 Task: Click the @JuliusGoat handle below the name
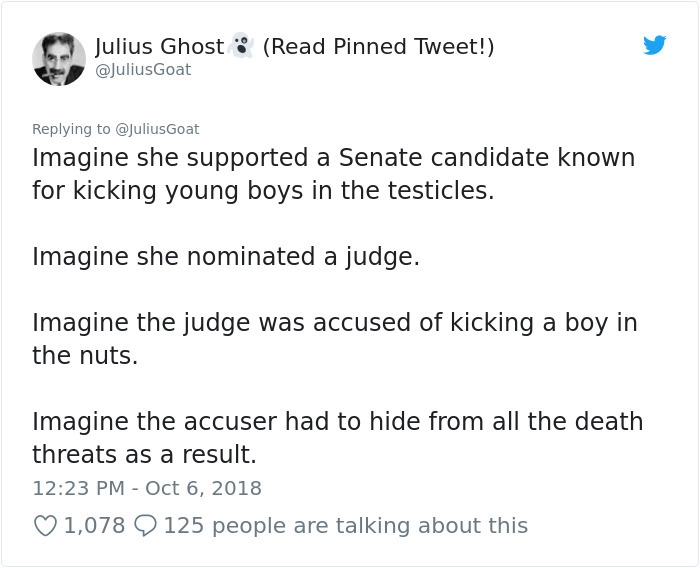142,70
